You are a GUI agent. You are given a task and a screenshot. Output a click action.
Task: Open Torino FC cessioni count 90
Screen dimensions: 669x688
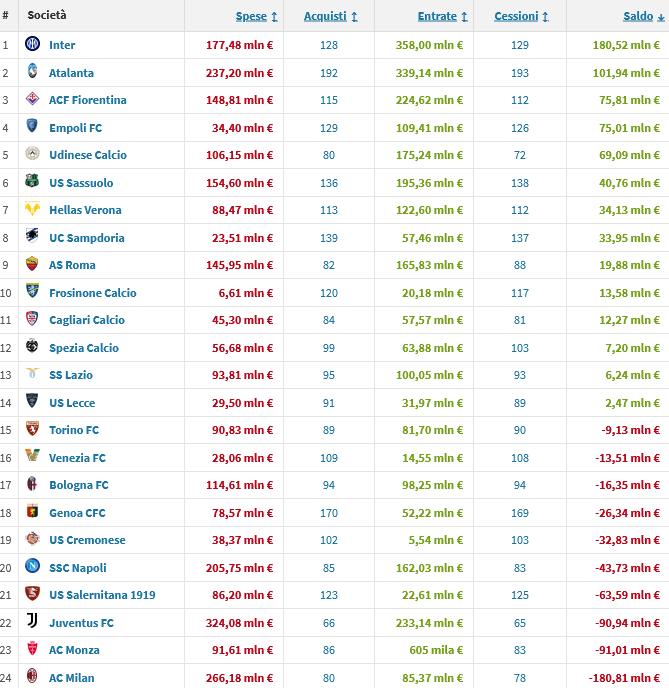tap(520, 430)
